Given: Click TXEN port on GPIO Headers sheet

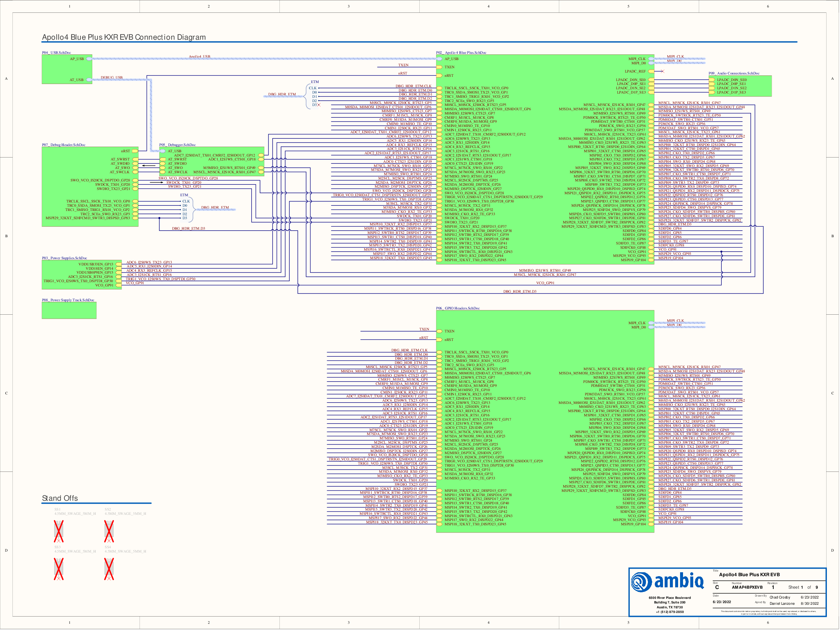Looking at the screenshot, I should coord(439,331).
